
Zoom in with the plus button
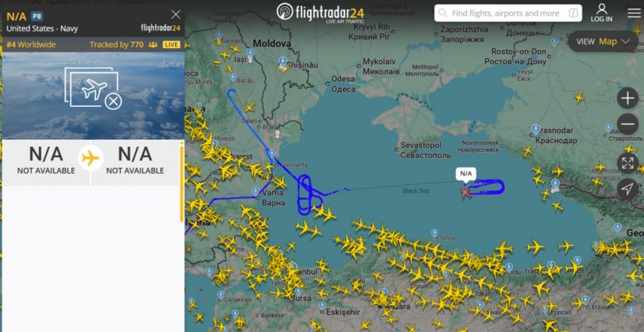coord(627,98)
